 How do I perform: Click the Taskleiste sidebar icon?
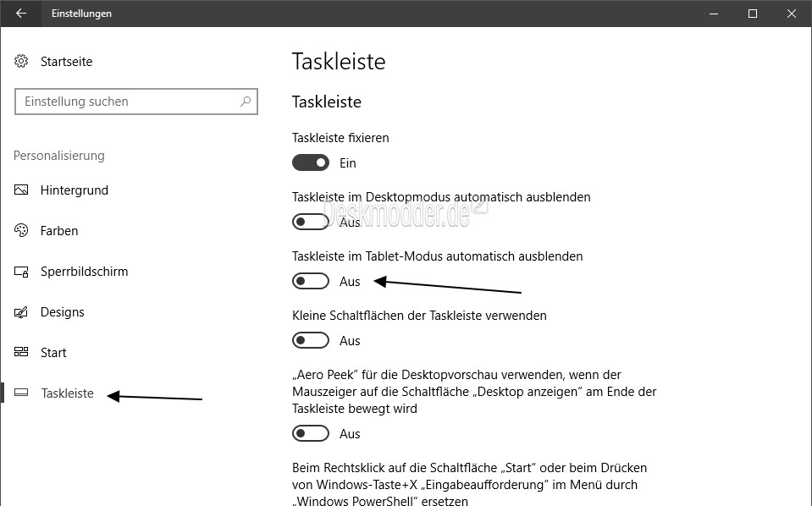21,393
